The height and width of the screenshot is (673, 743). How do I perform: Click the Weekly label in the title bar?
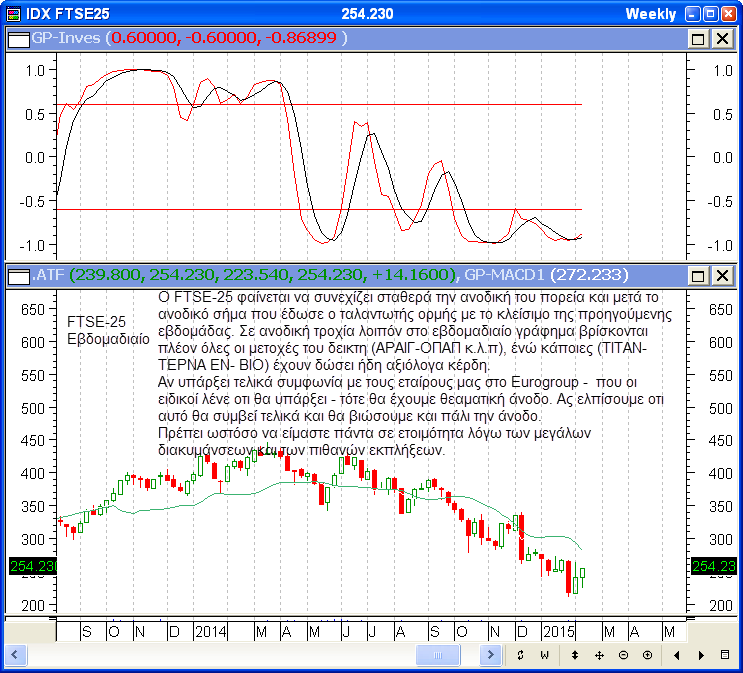click(x=651, y=14)
